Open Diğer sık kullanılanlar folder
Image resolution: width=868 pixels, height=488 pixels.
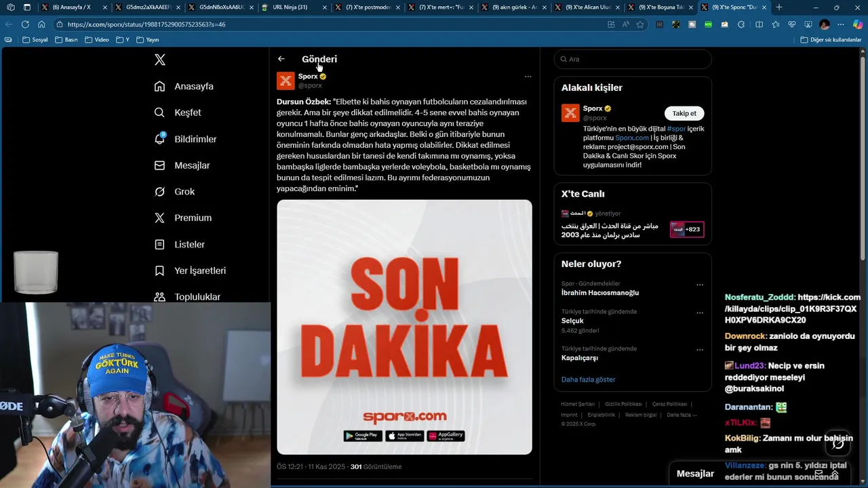[x=831, y=40]
